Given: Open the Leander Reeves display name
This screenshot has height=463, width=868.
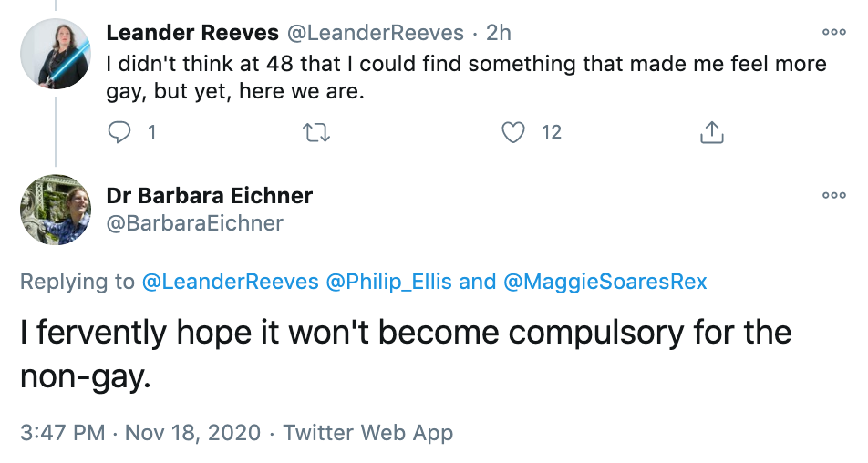Looking at the screenshot, I should click(x=192, y=33).
